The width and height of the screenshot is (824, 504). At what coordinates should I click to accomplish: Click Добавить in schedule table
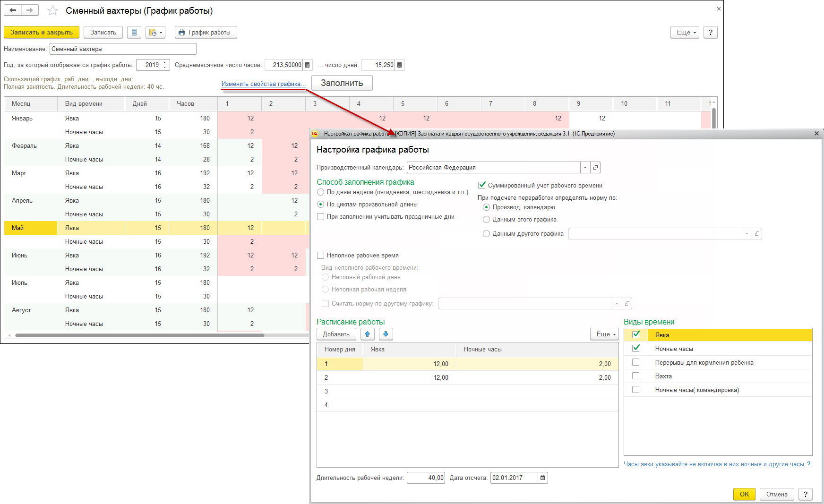(x=336, y=334)
